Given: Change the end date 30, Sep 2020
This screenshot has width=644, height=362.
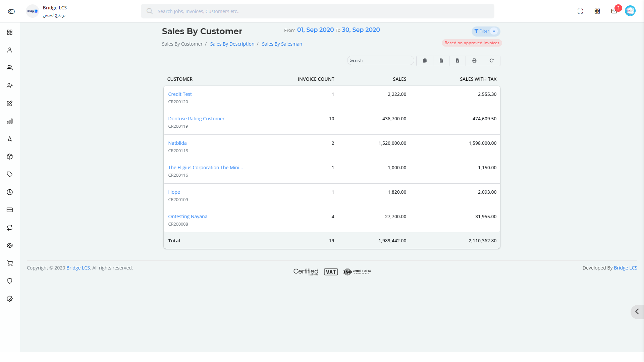Looking at the screenshot, I should [361, 30].
